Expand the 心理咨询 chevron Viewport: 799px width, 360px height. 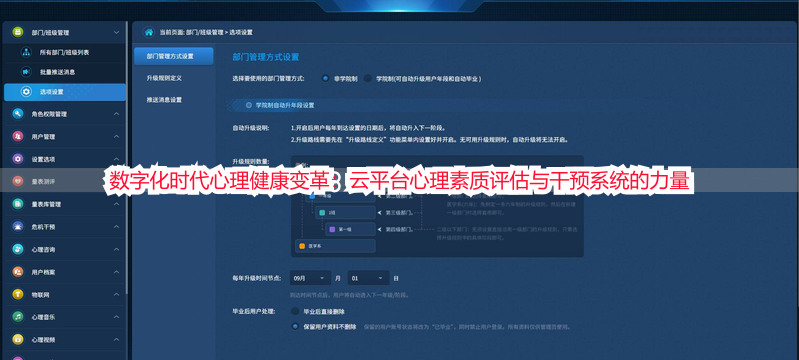116,249
